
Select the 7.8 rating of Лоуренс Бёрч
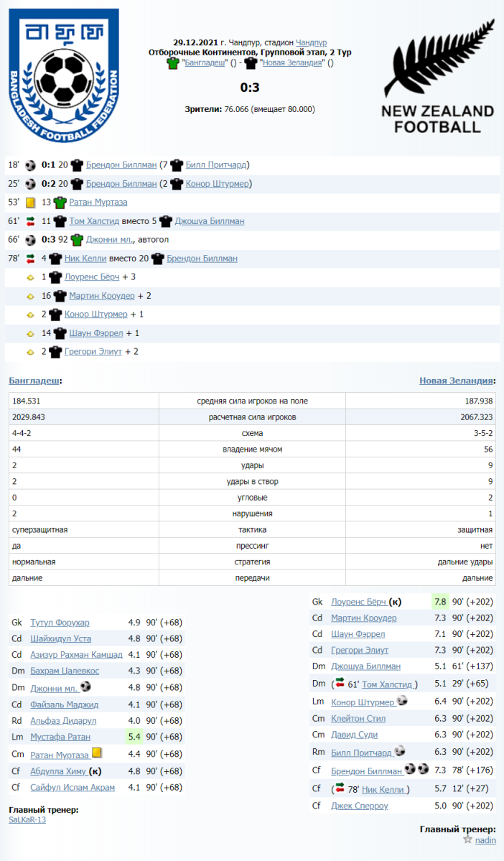click(x=440, y=602)
